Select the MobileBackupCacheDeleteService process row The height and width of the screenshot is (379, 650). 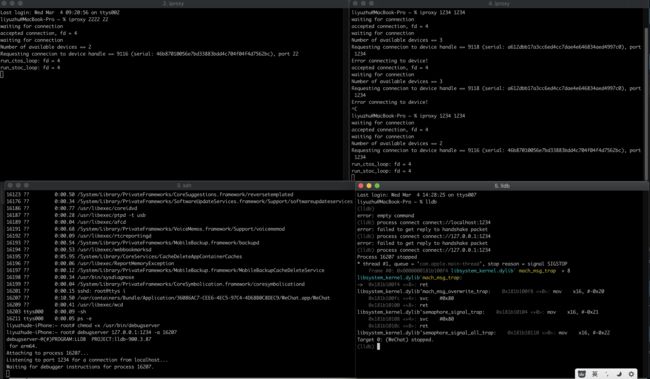pyautogui.click(x=165, y=270)
